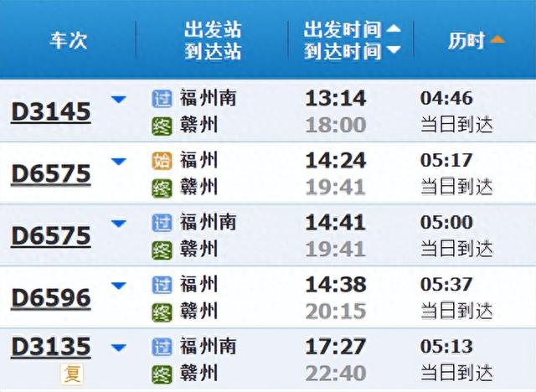Toggle 历时 sort orange arrow
The height and width of the screenshot is (392, 536).
pyautogui.click(x=497, y=39)
